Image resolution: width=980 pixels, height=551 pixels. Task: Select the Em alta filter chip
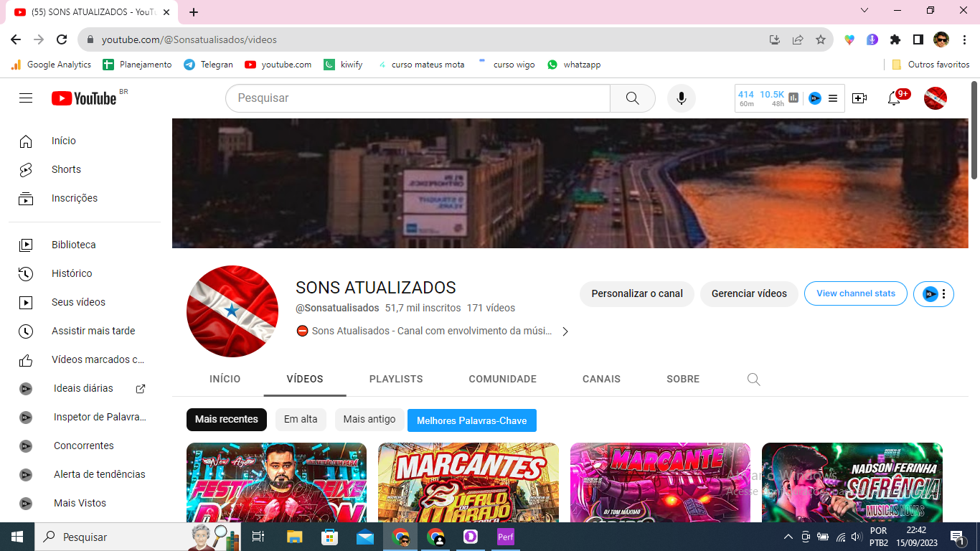(301, 420)
